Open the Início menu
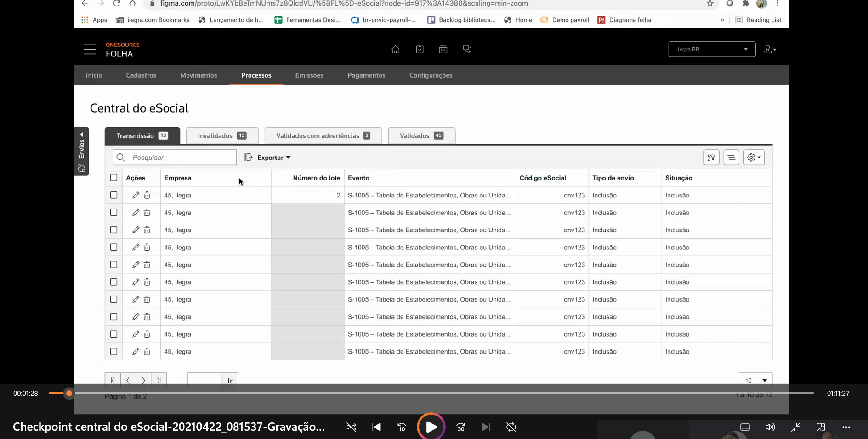The height and width of the screenshot is (439, 868). click(x=94, y=75)
